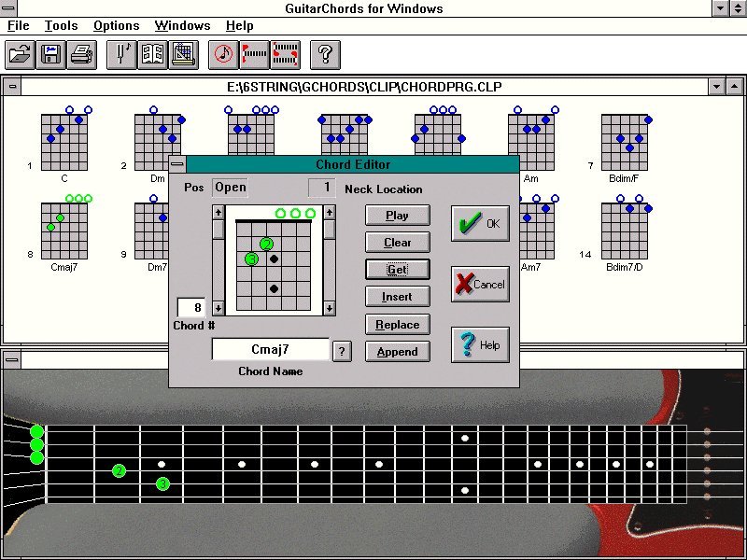Open the Chord Editor dialog's control menu box

tap(177, 164)
